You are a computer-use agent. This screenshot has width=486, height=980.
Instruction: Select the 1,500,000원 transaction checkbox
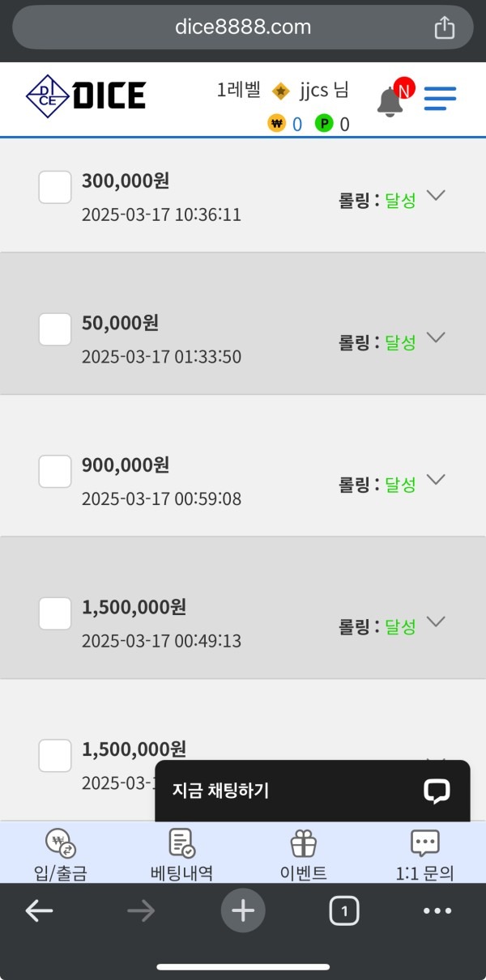(x=54, y=613)
